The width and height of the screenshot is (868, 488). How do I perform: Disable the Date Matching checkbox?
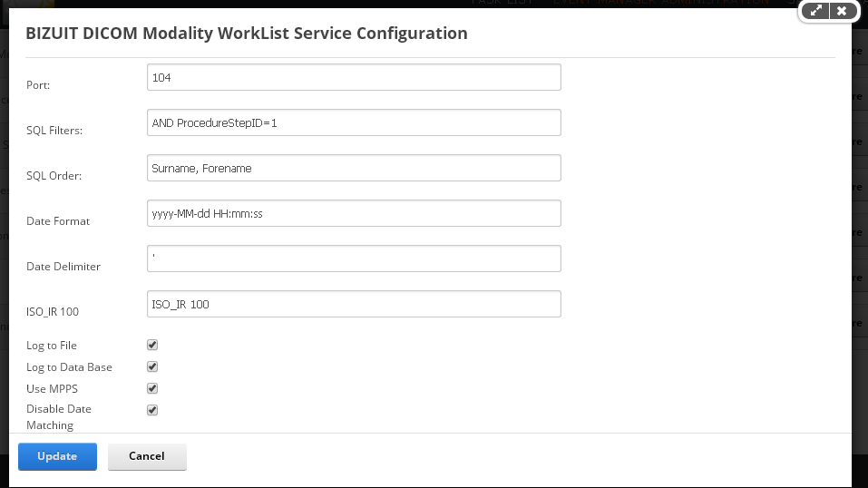click(x=152, y=410)
